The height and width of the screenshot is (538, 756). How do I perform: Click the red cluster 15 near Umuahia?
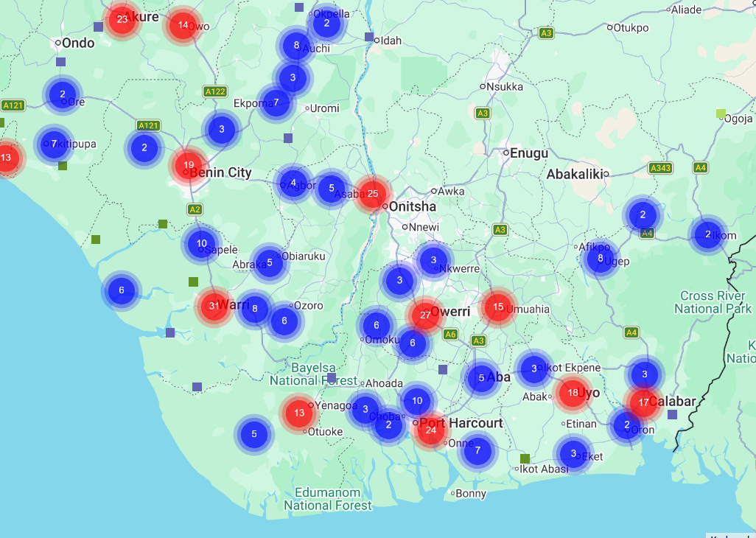pos(498,307)
